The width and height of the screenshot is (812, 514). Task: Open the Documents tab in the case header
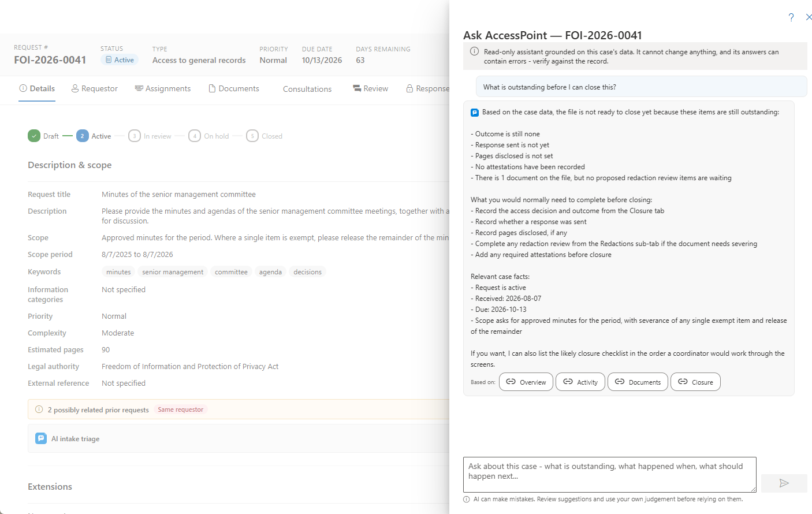(x=234, y=89)
